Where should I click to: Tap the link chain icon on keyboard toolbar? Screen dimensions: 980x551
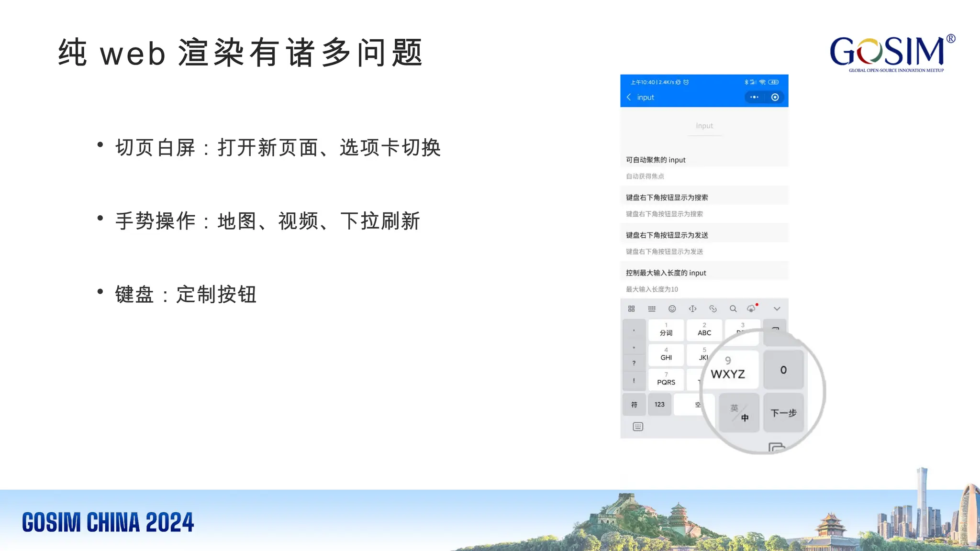tap(713, 309)
